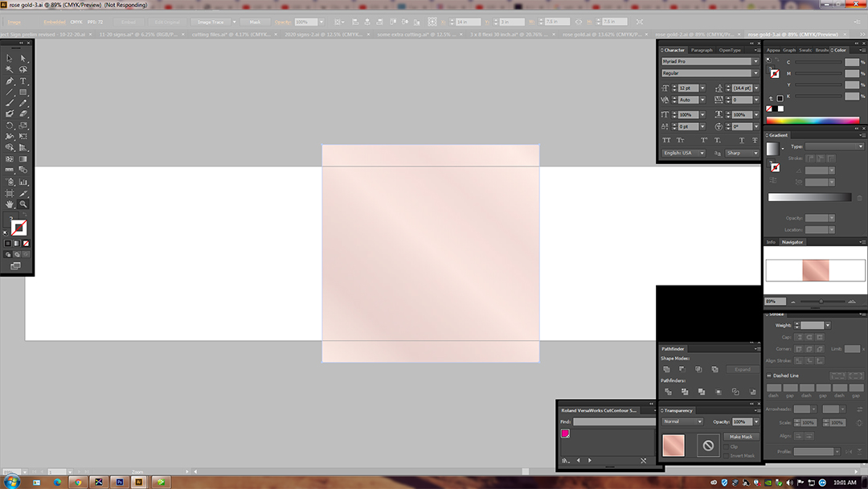Click the CMYK color spectrum bar
The width and height of the screenshot is (868, 489).
tap(813, 120)
